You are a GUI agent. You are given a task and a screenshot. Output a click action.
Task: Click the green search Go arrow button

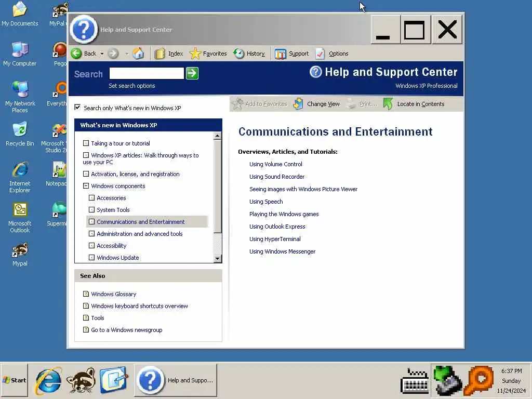[192, 73]
